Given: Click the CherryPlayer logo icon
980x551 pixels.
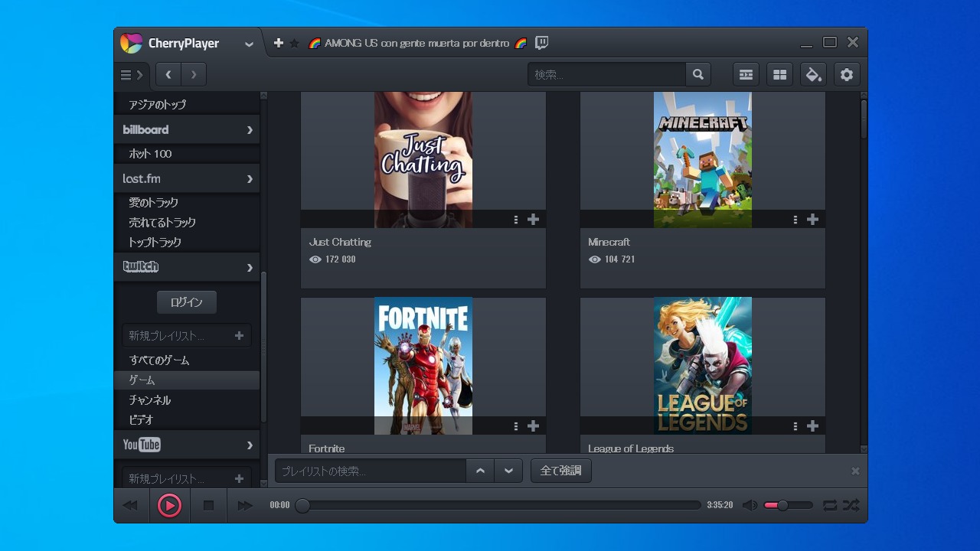Looking at the screenshot, I should pyautogui.click(x=131, y=44).
